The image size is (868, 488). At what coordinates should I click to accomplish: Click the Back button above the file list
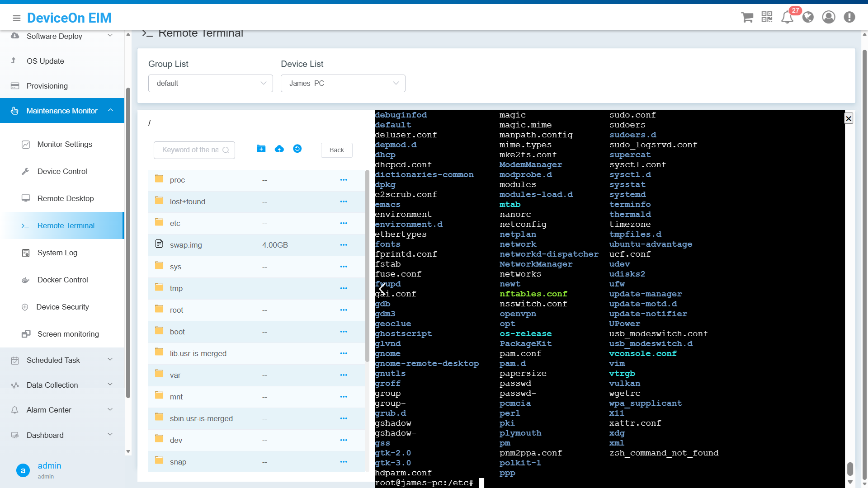point(336,150)
